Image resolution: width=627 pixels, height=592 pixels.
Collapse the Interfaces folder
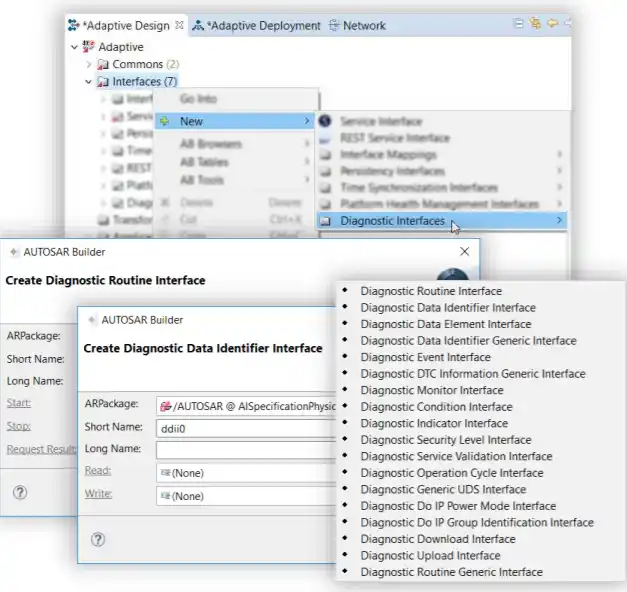coord(88,82)
